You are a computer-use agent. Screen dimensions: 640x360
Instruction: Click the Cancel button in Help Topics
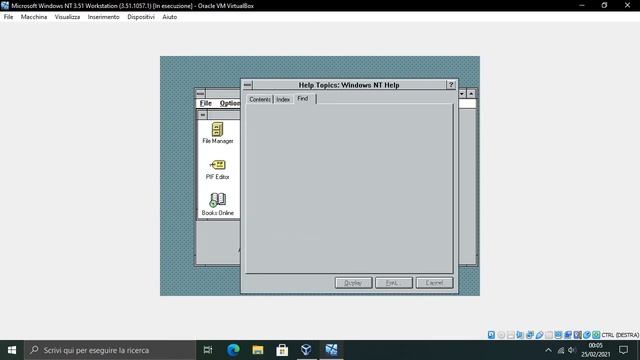click(x=434, y=283)
